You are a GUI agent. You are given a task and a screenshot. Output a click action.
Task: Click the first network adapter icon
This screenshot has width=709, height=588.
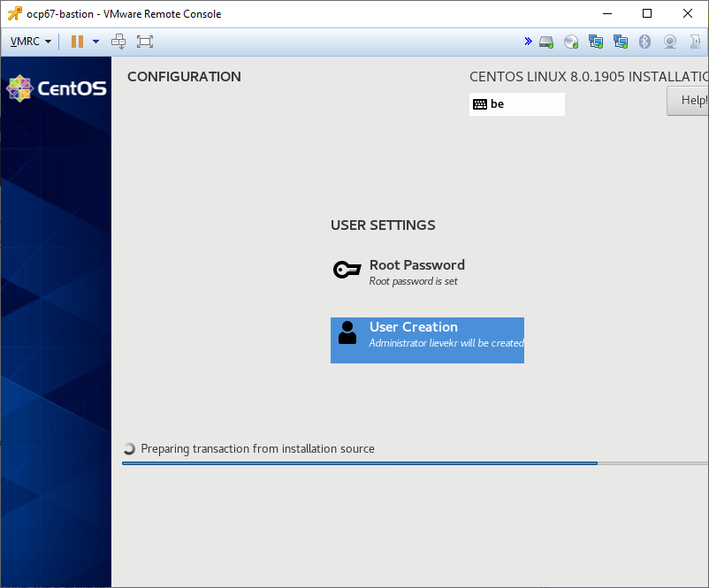(596, 42)
